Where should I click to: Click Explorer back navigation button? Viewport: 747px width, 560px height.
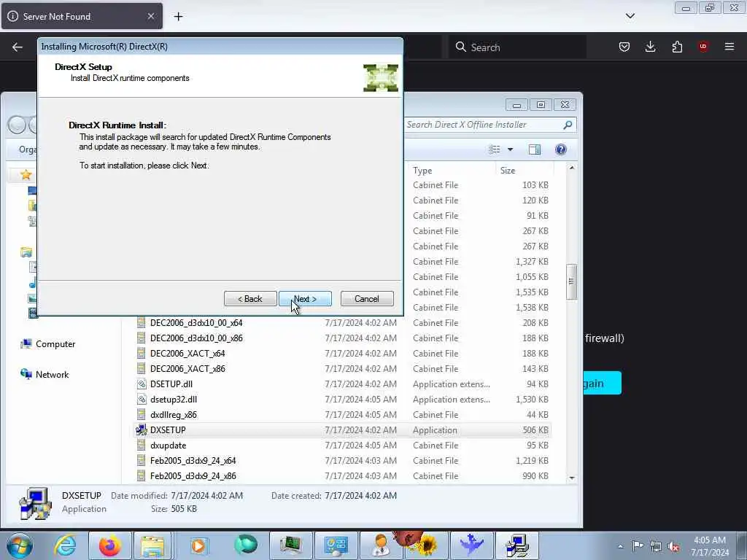click(x=17, y=125)
